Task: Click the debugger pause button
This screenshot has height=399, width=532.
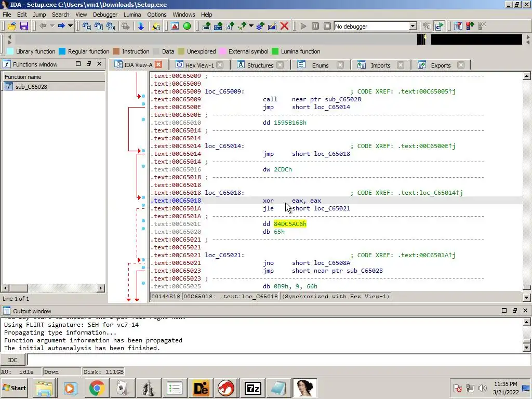Action: tap(315, 26)
